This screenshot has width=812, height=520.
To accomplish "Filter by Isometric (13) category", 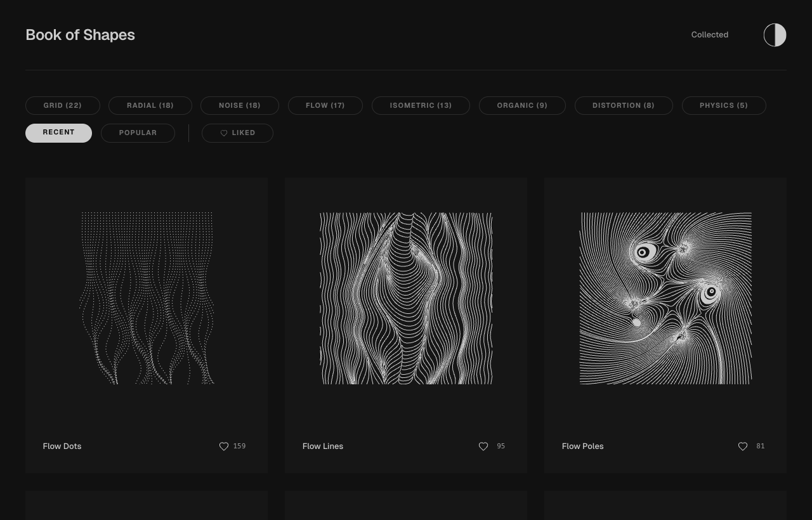I will [x=421, y=105].
